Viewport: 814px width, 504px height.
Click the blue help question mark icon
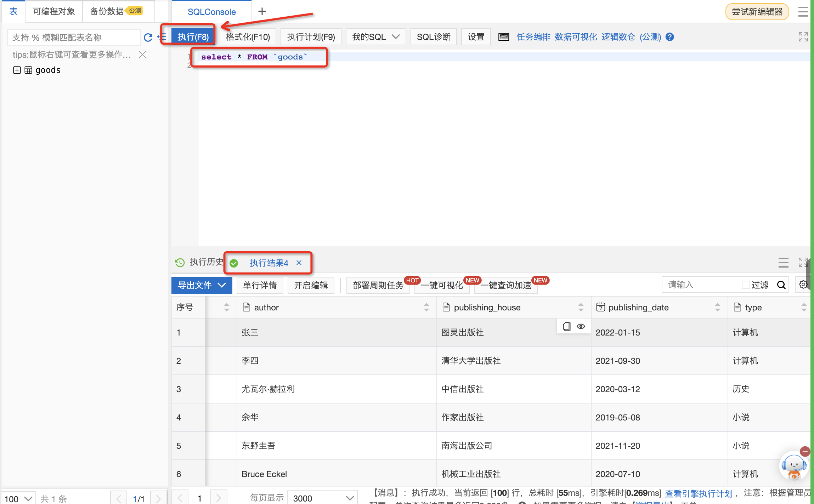click(x=669, y=37)
